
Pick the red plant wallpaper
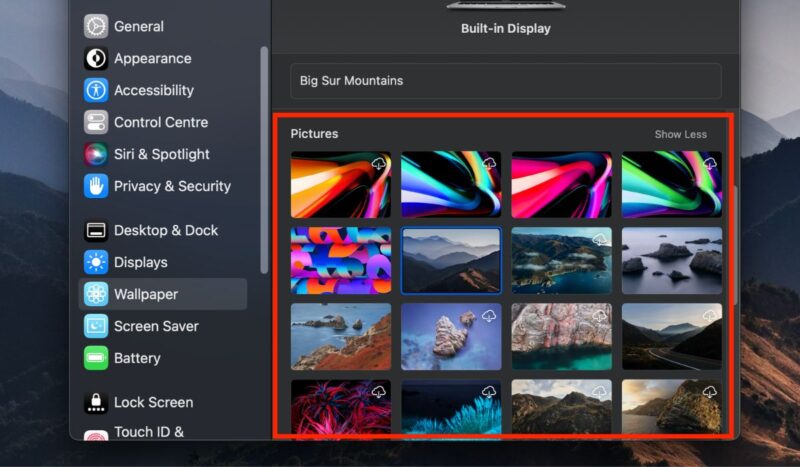click(341, 407)
